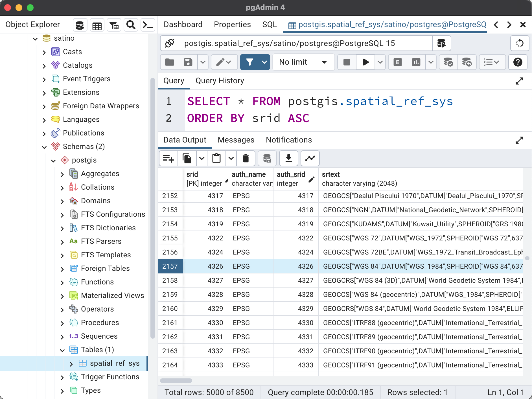Click the Execute query play button
Screen dimensions: 532x399
pyautogui.click(x=365, y=62)
